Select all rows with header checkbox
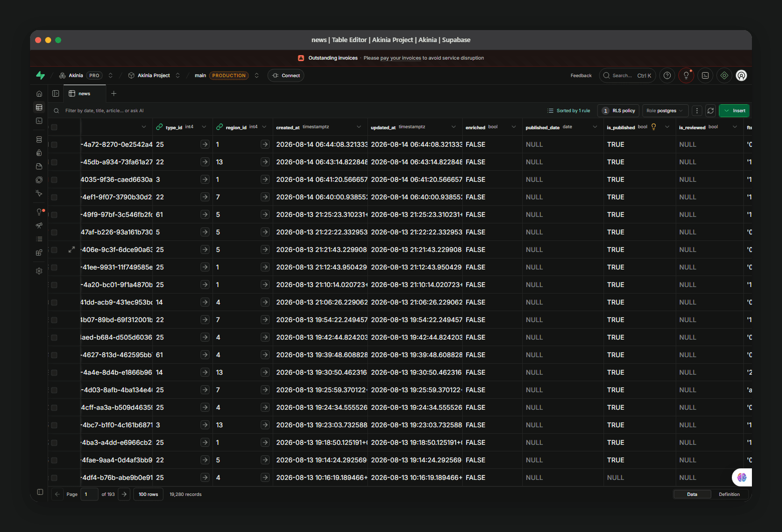 pos(54,127)
